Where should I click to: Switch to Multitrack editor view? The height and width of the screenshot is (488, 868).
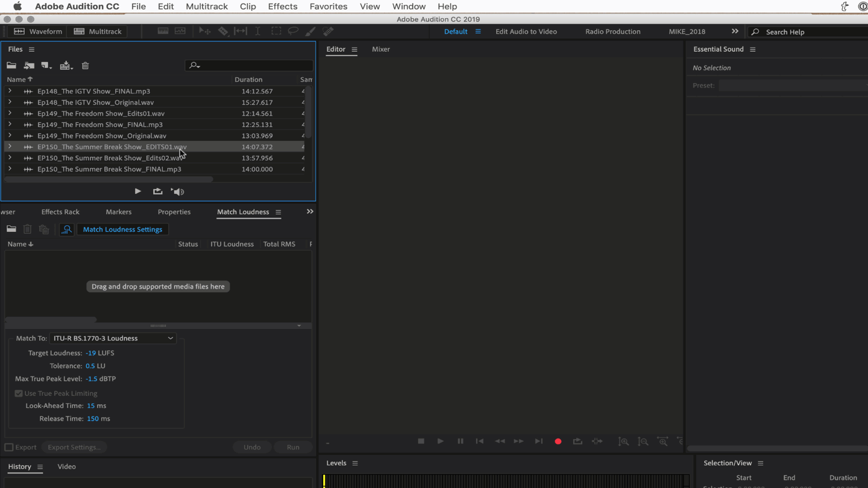[x=98, y=31]
